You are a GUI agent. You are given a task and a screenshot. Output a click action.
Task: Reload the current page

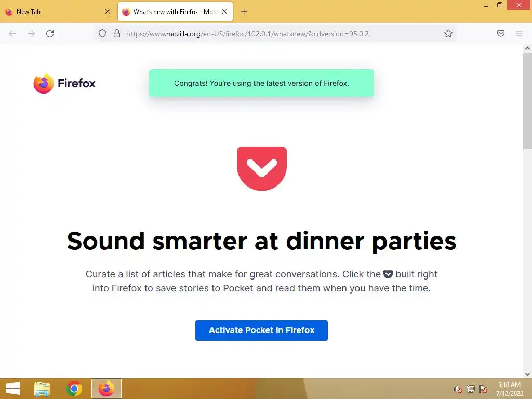click(50, 34)
